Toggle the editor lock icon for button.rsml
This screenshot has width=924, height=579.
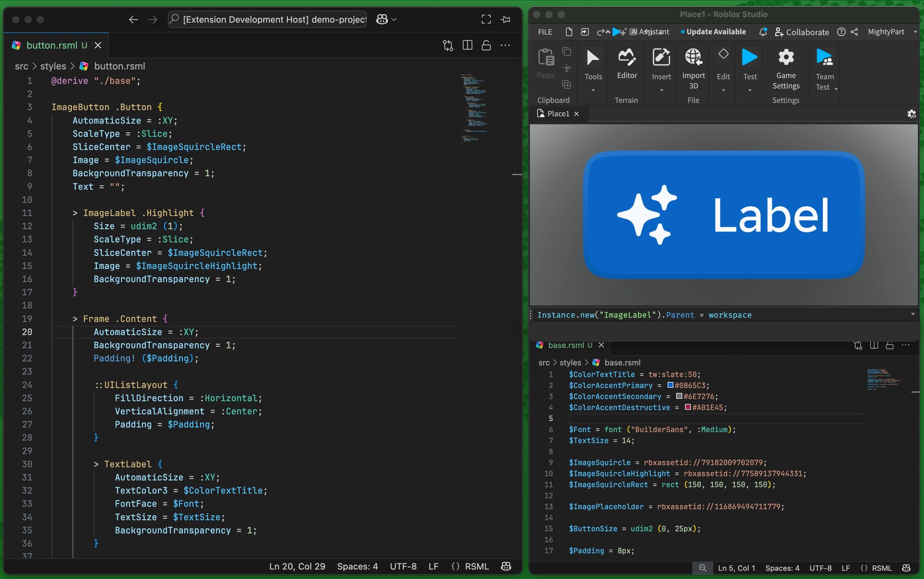coord(486,45)
